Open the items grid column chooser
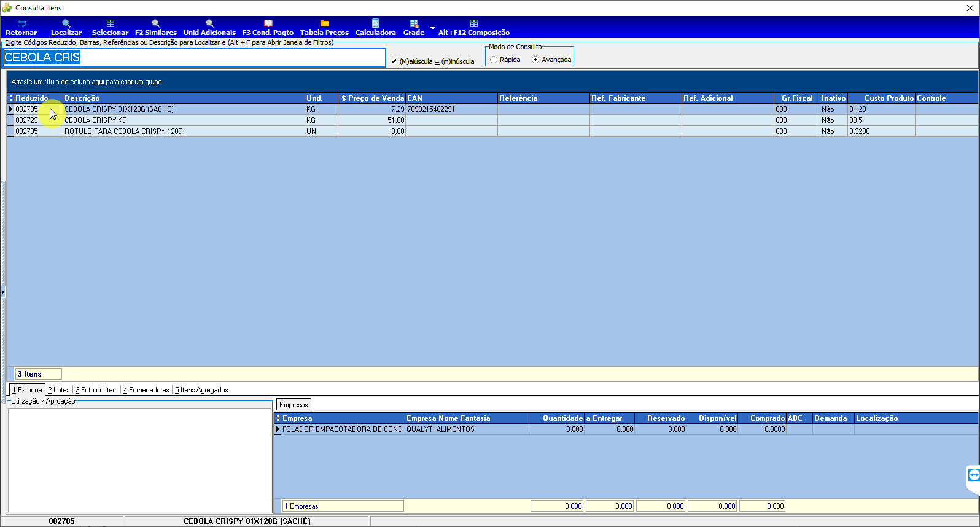This screenshot has height=527, width=980. click(10, 98)
